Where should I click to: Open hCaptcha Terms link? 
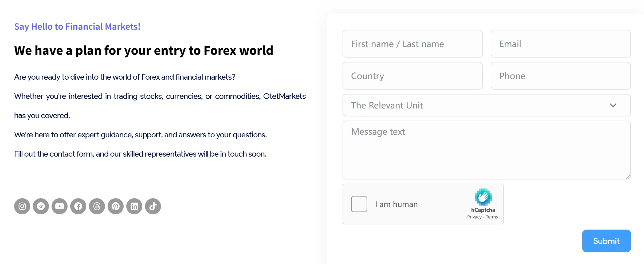point(492,217)
